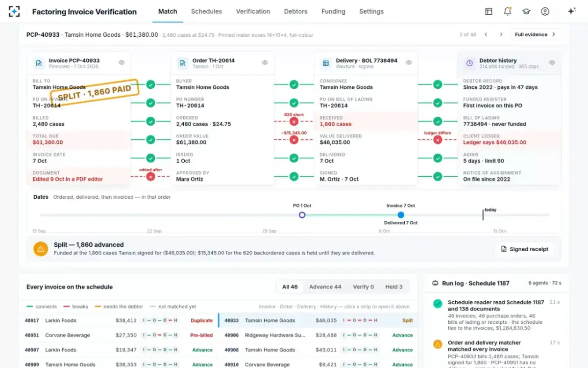This screenshot has height=368, width=588.
Task: Click green check linking Bill To and Buyer
Action: 150,84
